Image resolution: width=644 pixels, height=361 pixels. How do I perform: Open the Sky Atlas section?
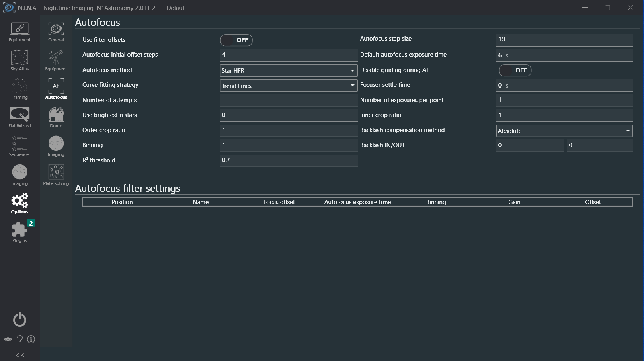tap(19, 61)
